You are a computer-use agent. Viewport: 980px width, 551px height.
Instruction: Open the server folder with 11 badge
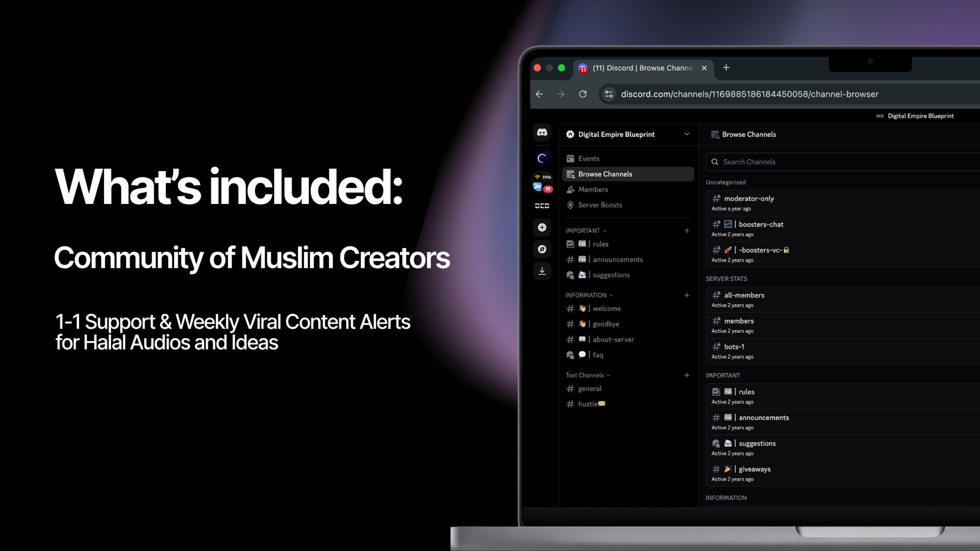pos(542,183)
